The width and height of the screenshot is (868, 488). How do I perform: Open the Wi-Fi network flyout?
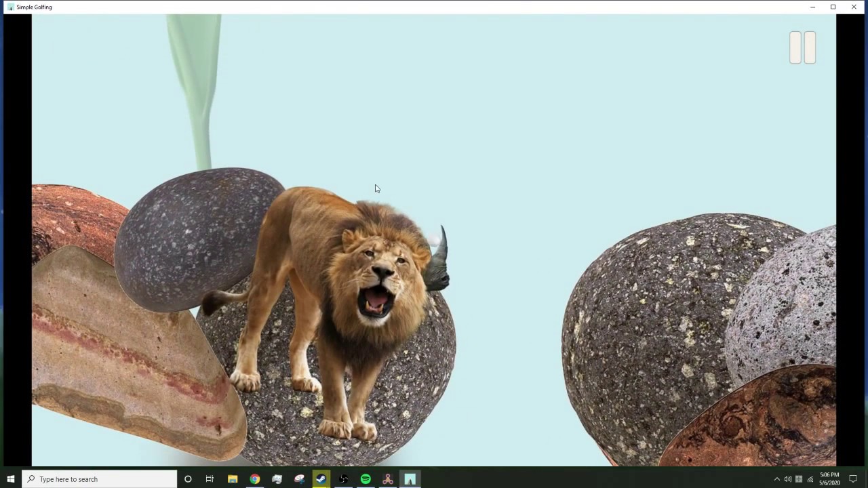click(x=810, y=479)
